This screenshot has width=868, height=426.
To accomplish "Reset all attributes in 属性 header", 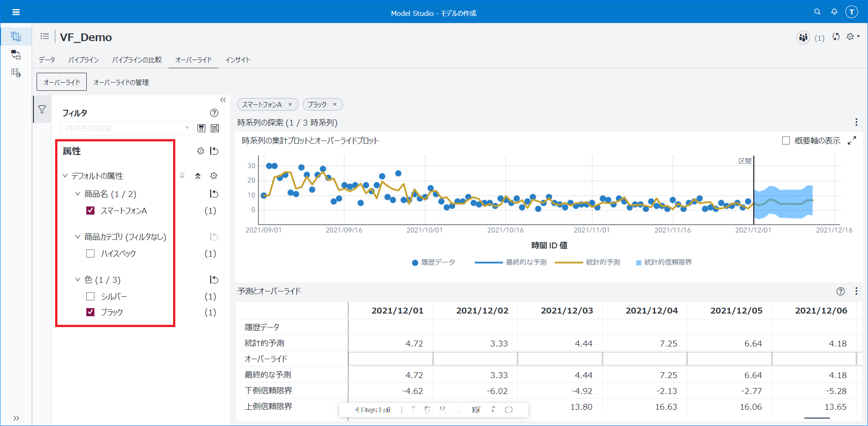I will pyautogui.click(x=214, y=151).
